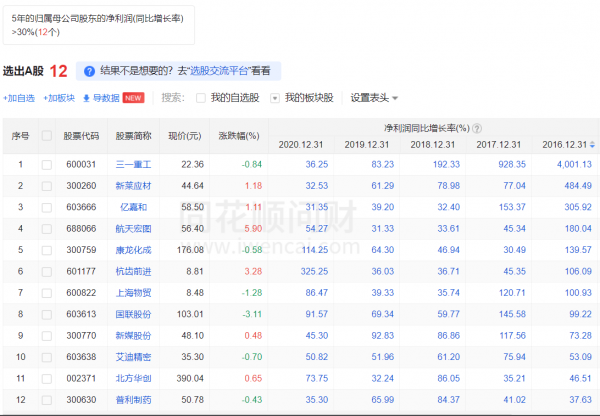Click the 序号 column header
This screenshot has height=416, width=600.
(20, 136)
